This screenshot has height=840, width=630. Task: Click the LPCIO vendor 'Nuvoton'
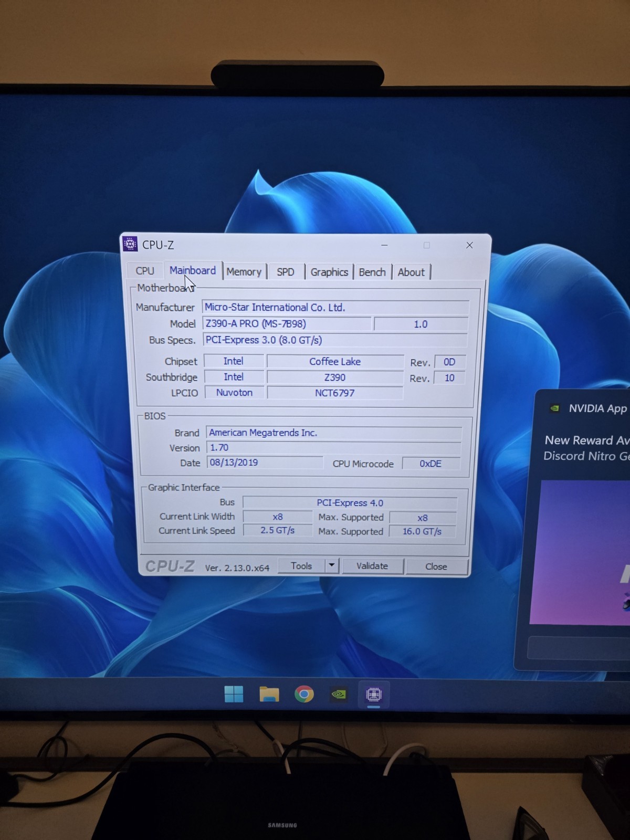tap(234, 393)
